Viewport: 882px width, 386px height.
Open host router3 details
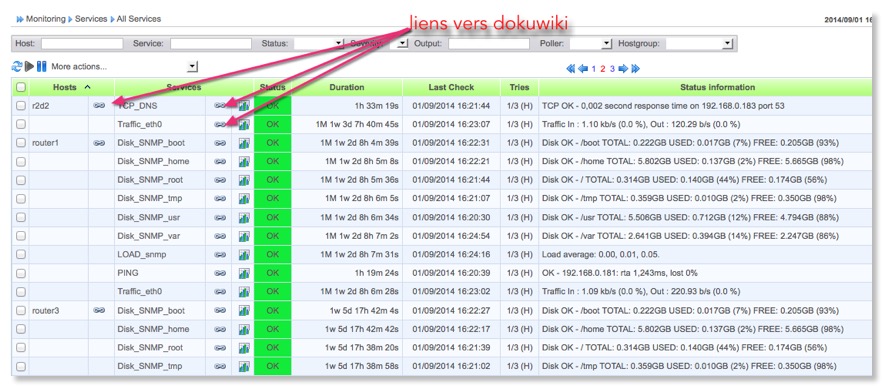(46, 310)
